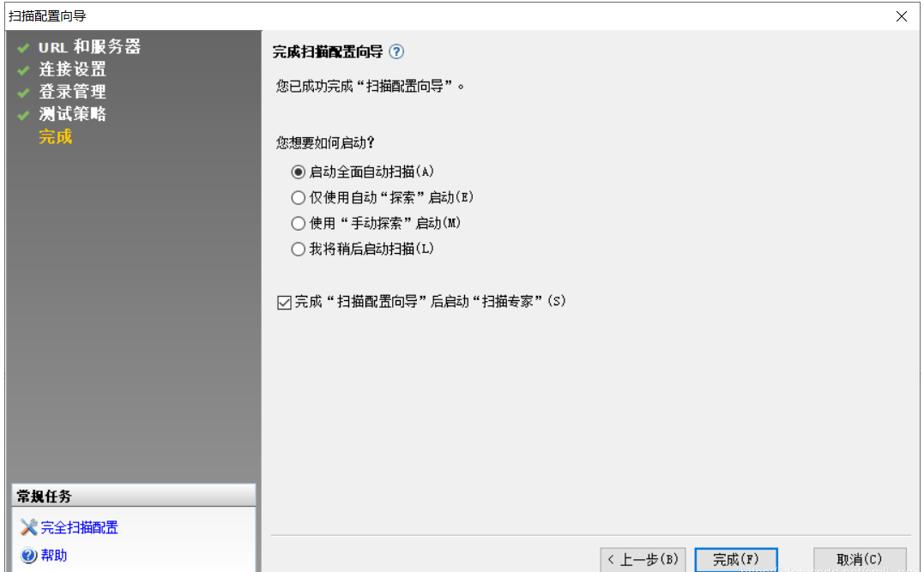
Task: Go to 测试策略 wizard step
Action: tap(72, 114)
